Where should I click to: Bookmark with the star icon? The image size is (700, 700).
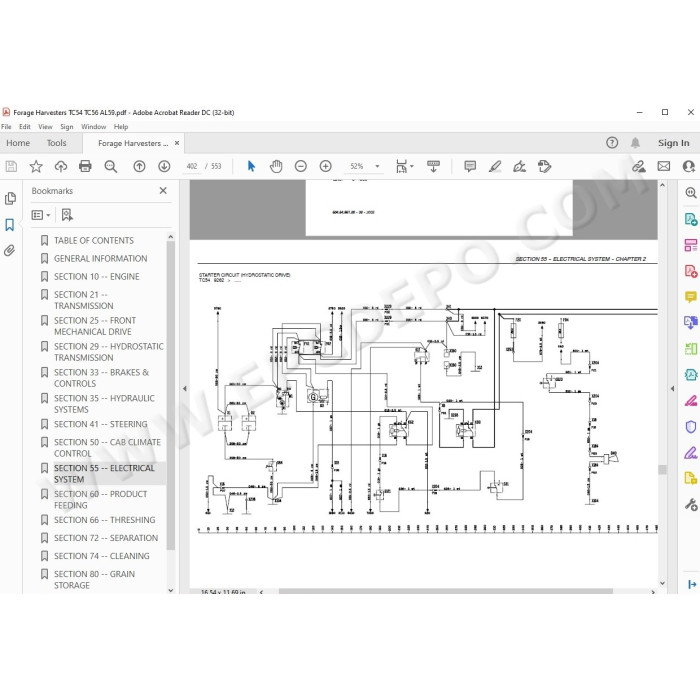coord(36,167)
